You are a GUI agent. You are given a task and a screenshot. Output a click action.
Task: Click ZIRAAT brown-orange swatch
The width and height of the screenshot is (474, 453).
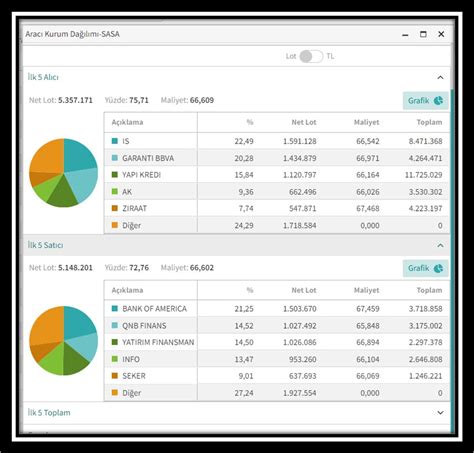point(115,208)
